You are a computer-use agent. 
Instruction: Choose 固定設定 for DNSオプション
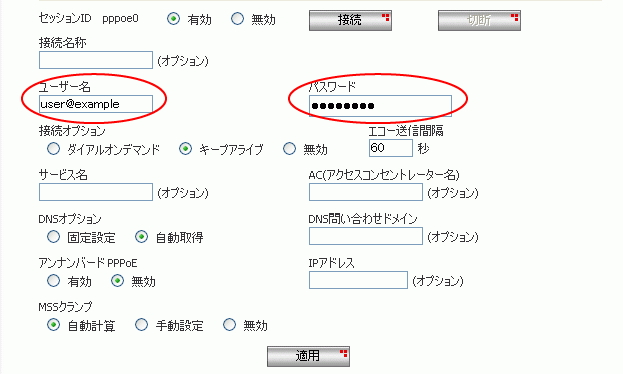pyautogui.click(x=53, y=237)
